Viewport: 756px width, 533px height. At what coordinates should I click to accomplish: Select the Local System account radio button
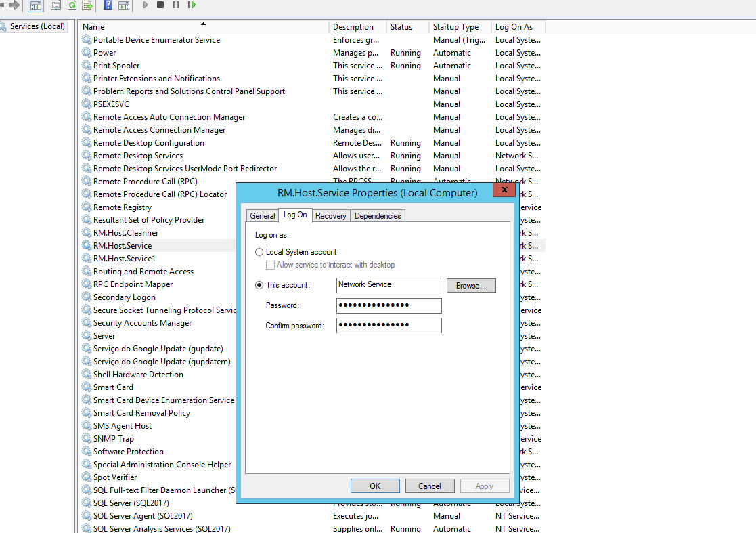click(x=259, y=252)
